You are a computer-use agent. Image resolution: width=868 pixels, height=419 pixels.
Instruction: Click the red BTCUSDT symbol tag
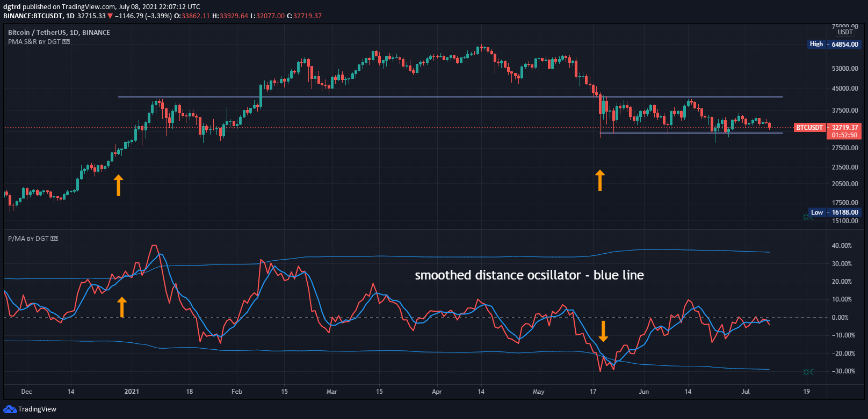809,128
